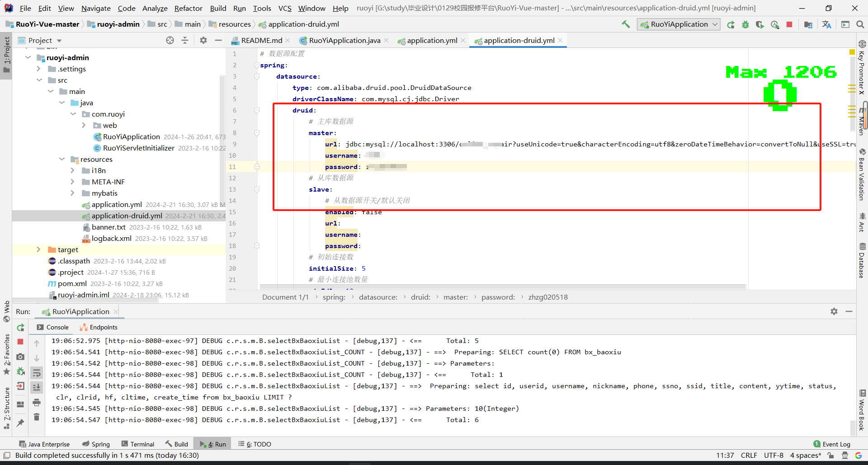Viewport: 868px width, 465px height.
Task: Toggle Pin Tab in the Run panel
Action: tap(20, 423)
